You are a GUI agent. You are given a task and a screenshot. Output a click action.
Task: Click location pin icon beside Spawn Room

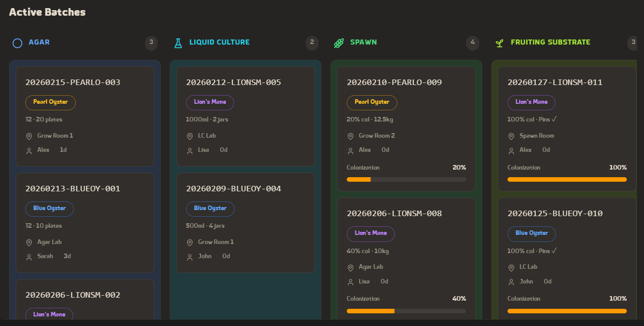511,136
